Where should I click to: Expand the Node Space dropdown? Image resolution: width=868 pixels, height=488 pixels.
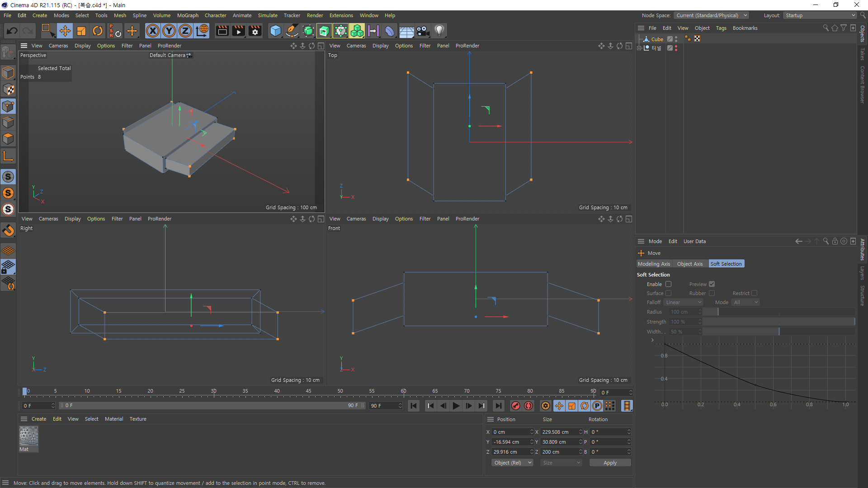711,15
